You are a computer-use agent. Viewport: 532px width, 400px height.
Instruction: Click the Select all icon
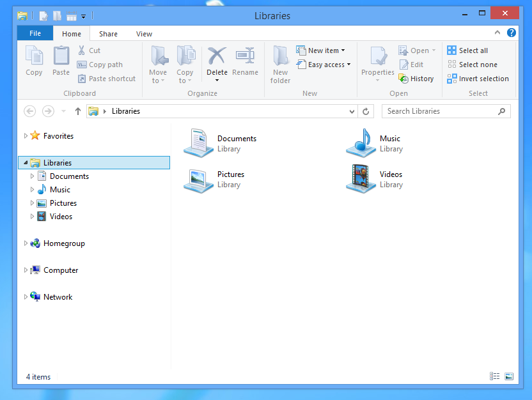coord(451,50)
